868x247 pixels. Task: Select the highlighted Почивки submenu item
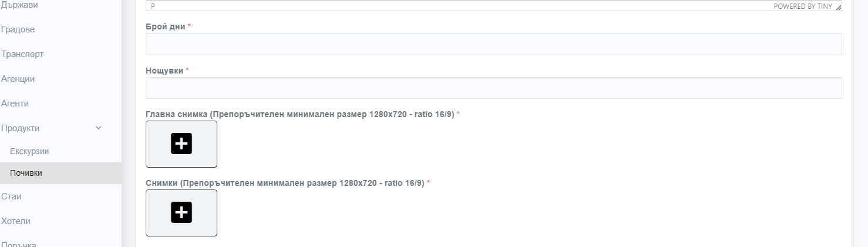[26, 173]
